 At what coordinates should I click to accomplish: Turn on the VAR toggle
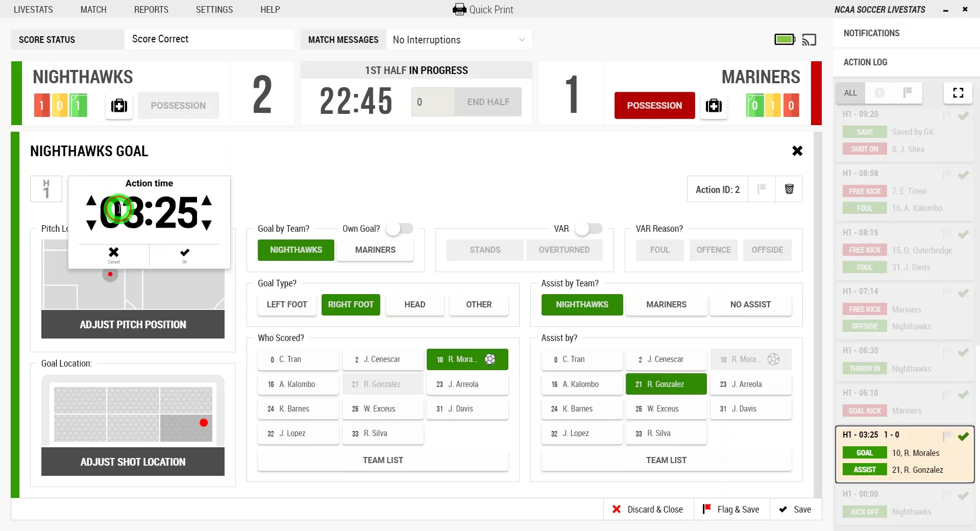point(589,229)
